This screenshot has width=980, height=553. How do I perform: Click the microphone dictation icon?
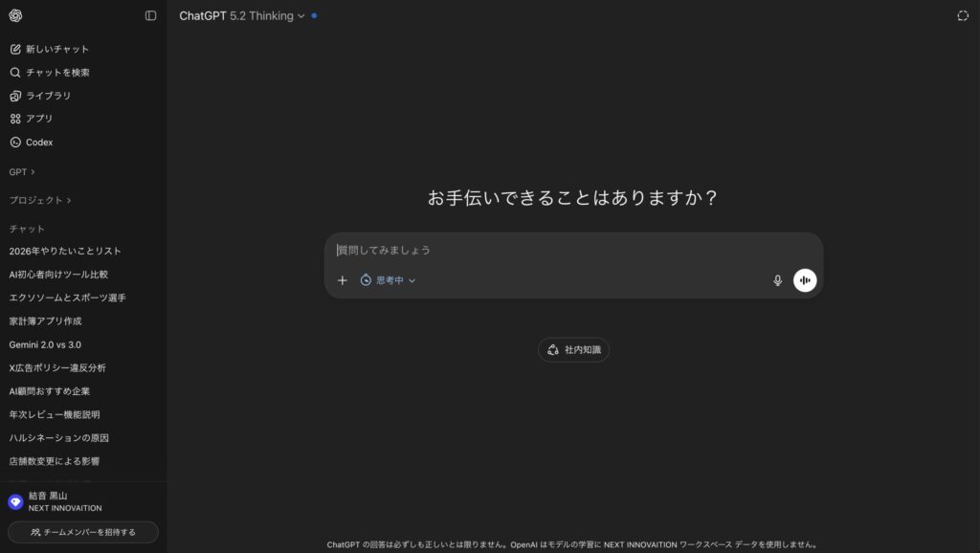click(777, 280)
